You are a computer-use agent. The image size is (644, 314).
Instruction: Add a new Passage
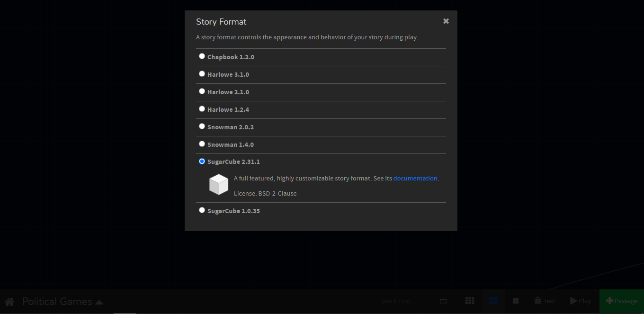tap(622, 301)
